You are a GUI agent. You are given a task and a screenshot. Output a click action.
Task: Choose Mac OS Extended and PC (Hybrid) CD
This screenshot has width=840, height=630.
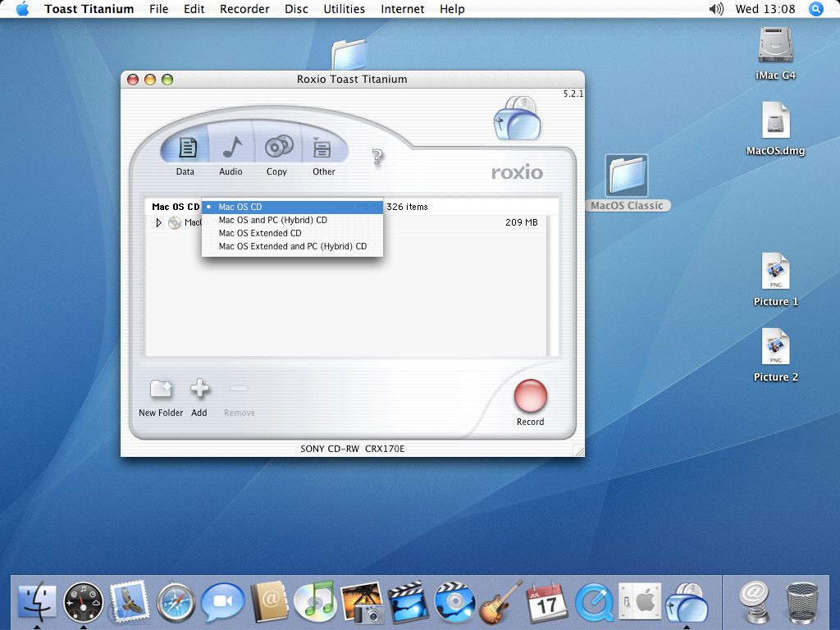tap(293, 246)
